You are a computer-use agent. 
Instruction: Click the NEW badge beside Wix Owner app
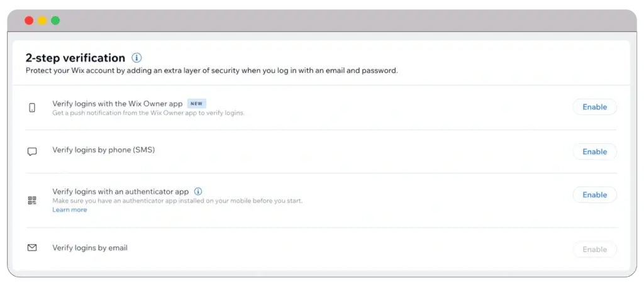coord(197,103)
